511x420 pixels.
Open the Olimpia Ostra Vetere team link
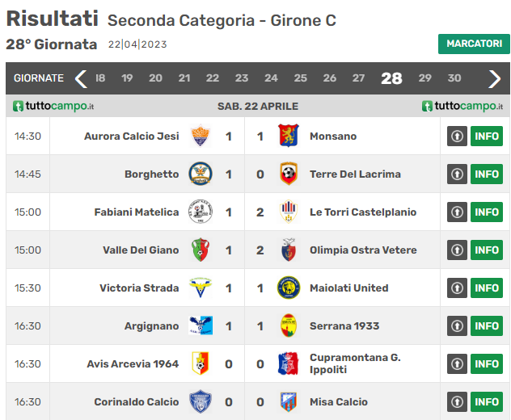click(x=363, y=250)
